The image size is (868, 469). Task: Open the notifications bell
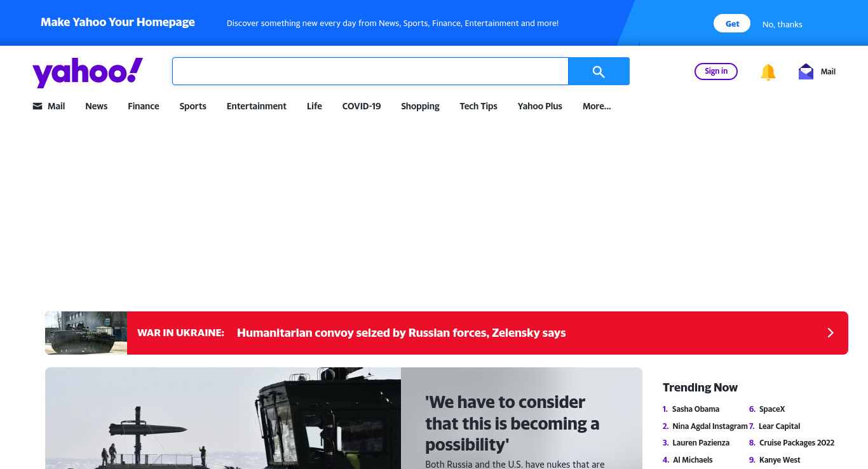tap(768, 72)
